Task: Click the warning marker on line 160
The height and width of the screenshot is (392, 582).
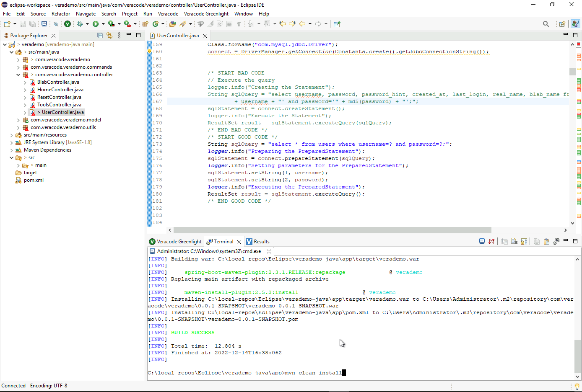Action: (149, 51)
